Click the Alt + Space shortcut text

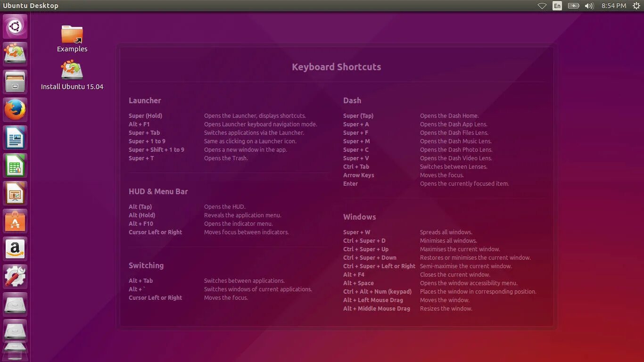359,283
